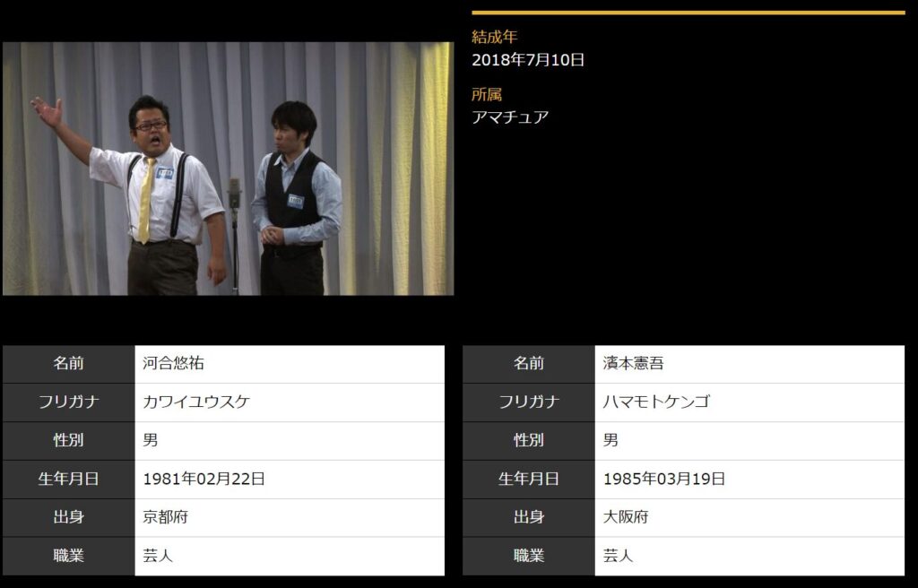Click the 出身 label beside 大阪府
This screenshot has height=588, width=918.
pos(529,517)
